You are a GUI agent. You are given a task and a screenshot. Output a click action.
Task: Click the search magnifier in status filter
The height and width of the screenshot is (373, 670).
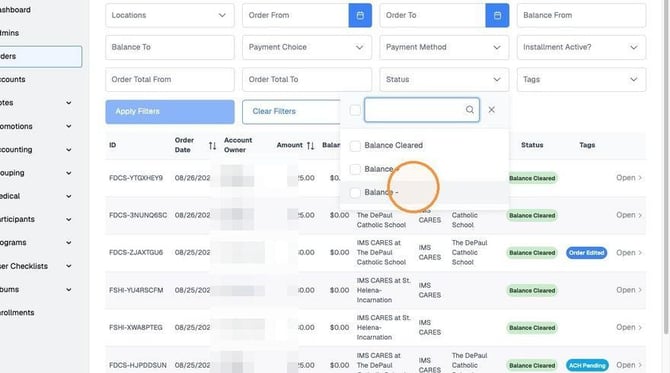[470, 110]
